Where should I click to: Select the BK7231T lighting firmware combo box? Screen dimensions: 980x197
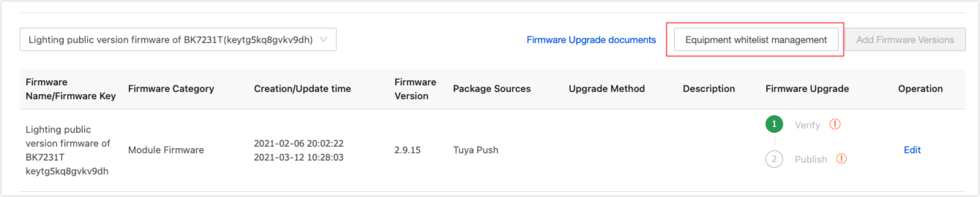(x=178, y=39)
